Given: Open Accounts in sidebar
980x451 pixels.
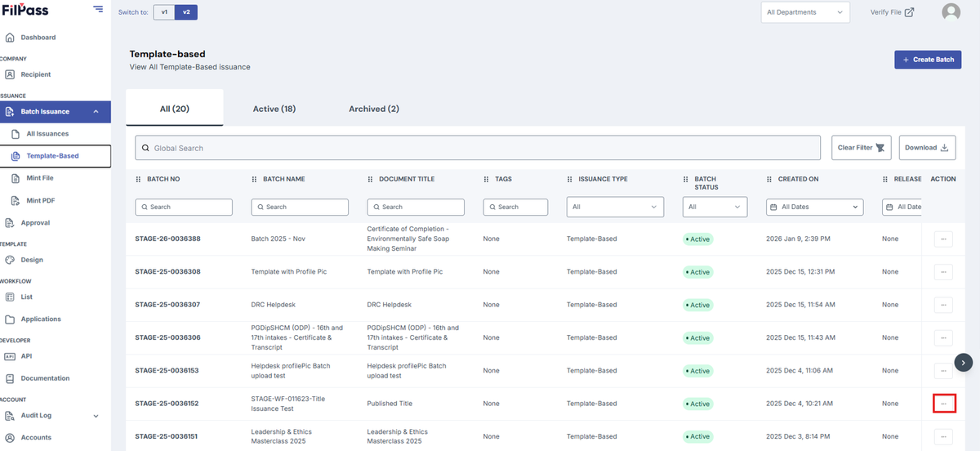Looking at the screenshot, I should (x=36, y=437).
